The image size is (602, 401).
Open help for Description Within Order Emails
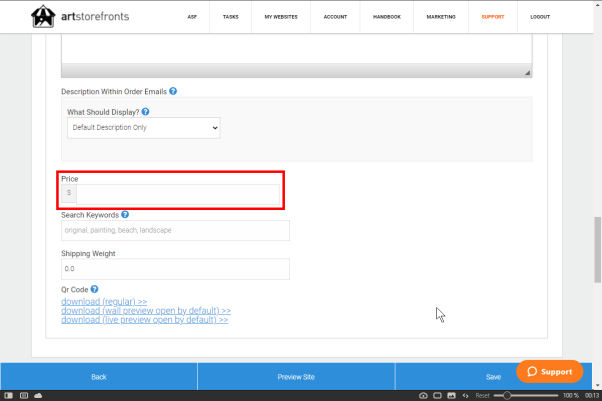(x=173, y=91)
